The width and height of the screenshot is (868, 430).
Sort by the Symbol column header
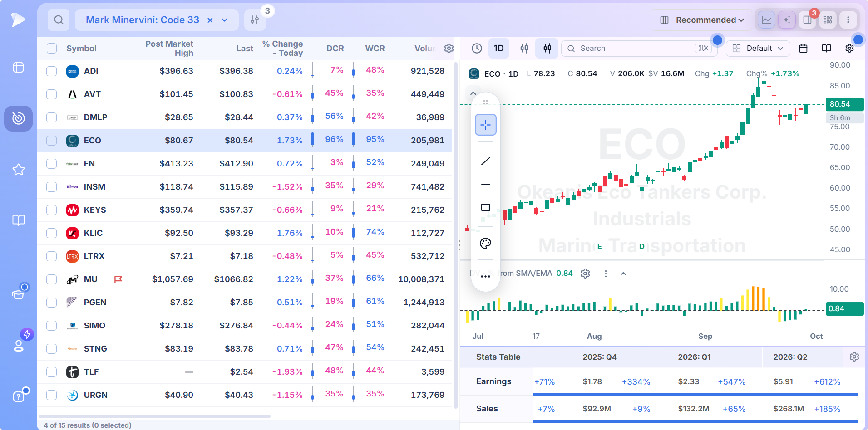[81, 49]
